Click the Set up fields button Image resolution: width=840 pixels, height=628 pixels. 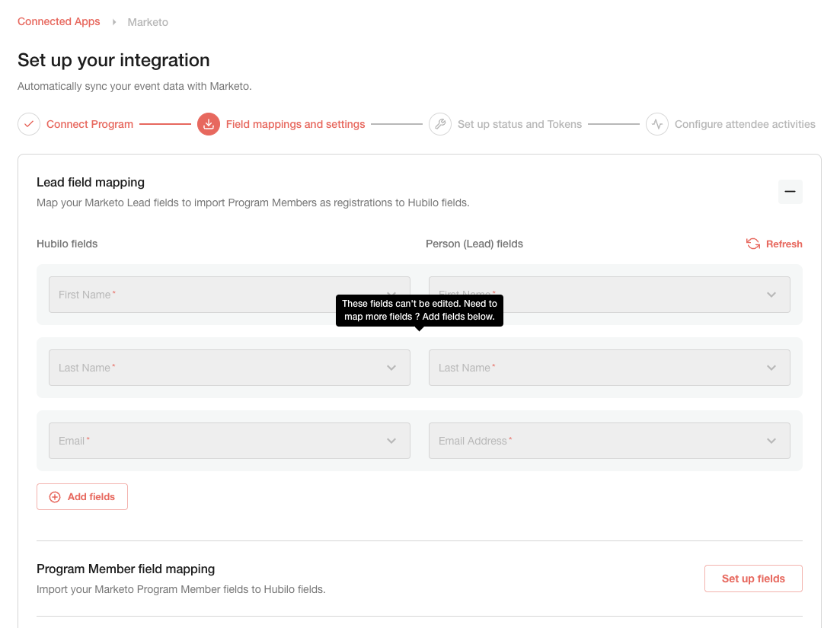click(x=753, y=579)
